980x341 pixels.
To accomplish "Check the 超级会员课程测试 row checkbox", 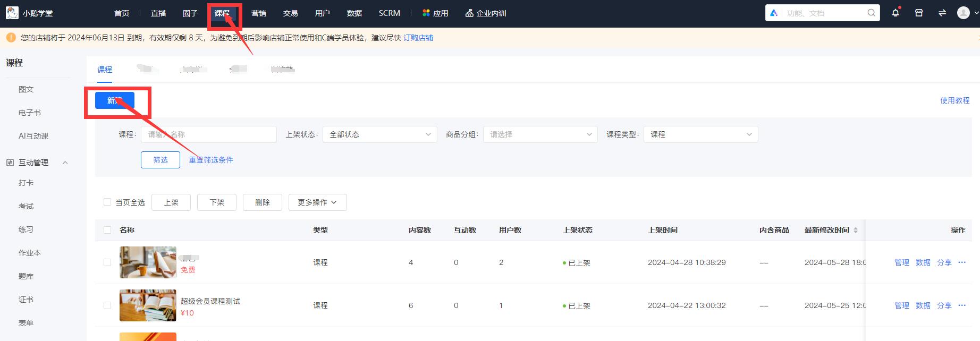I will tap(107, 305).
